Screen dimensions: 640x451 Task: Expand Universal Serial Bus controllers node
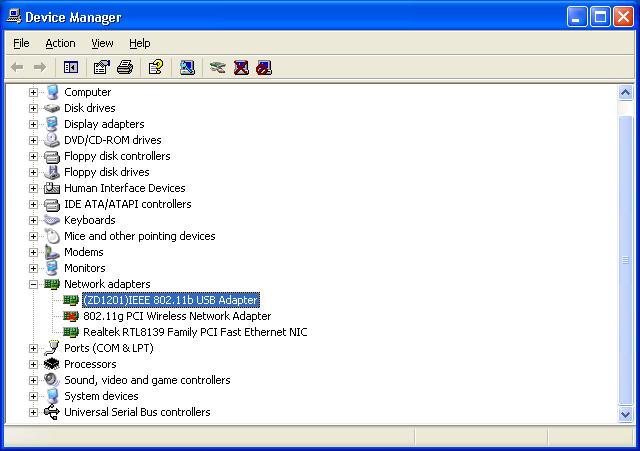coord(33,412)
